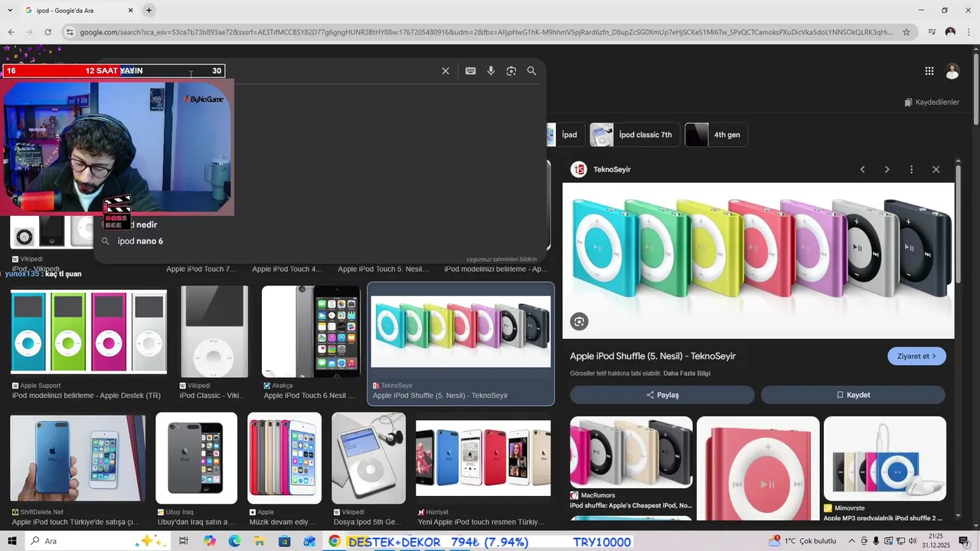Open the Daha Fazla Bilgi link

[687, 373]
